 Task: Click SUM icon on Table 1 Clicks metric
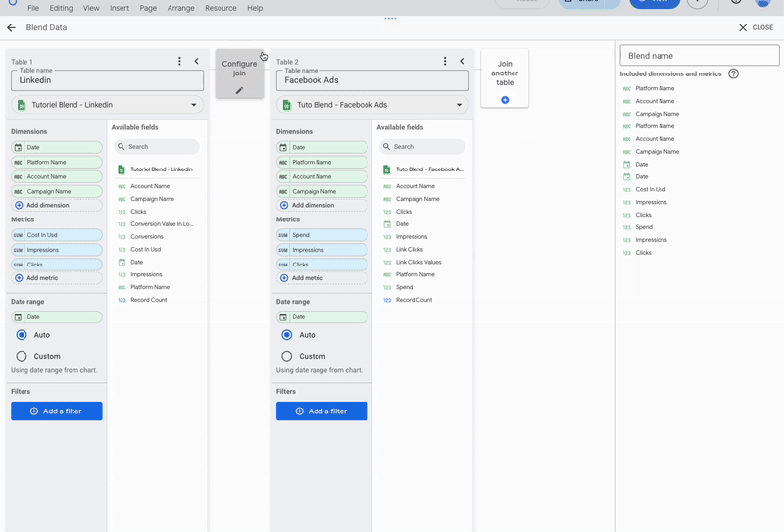[x=18, y=265]
